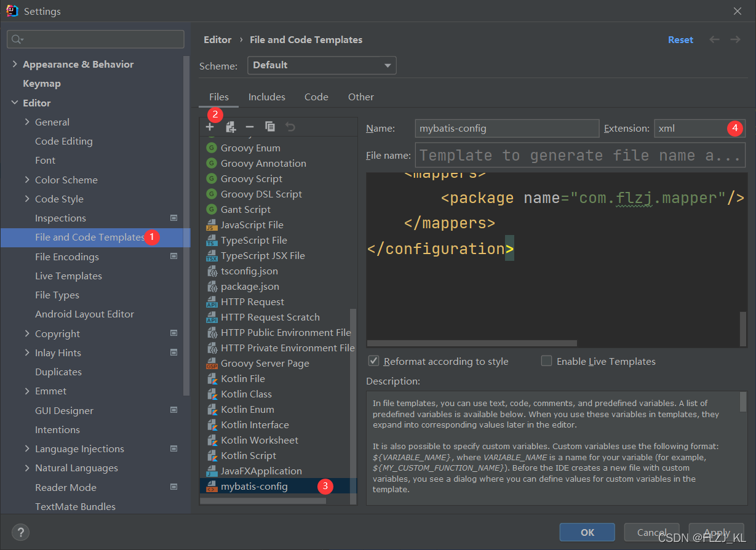
Task: Click the project-level badge next to Reader Mode
Action: [x=173, y=487]
